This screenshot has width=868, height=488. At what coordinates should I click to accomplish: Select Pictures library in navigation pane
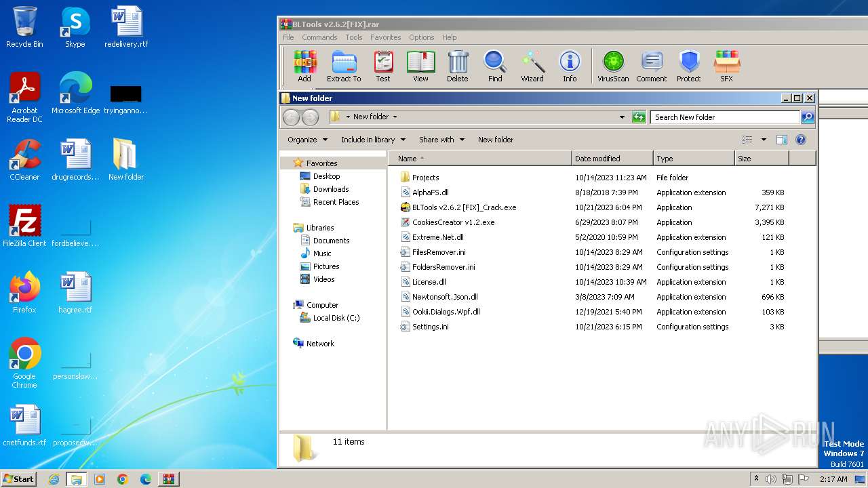tap(326, 266)
